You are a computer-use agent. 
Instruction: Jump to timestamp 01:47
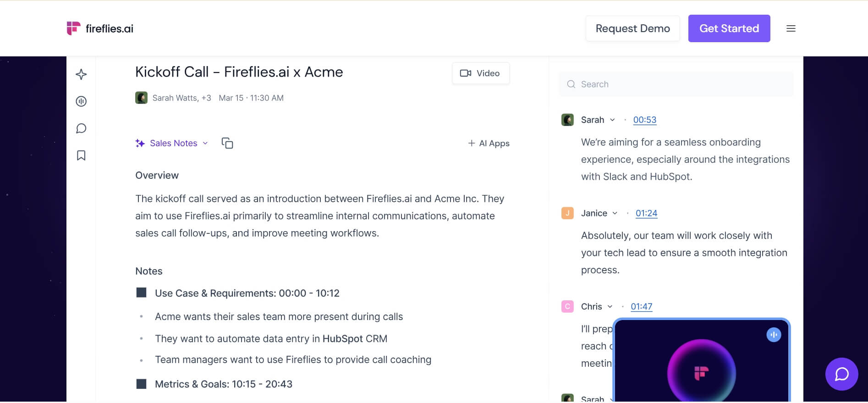coord(641,306)
